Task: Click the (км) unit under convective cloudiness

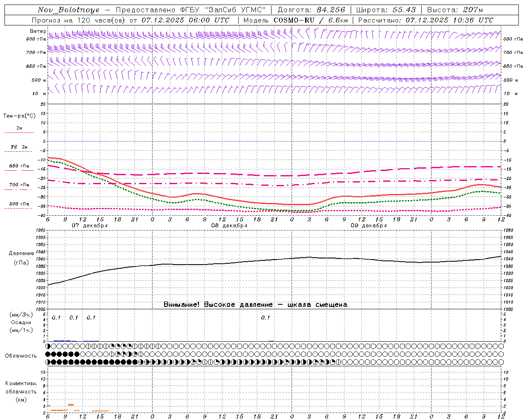Action: (21, 399)
